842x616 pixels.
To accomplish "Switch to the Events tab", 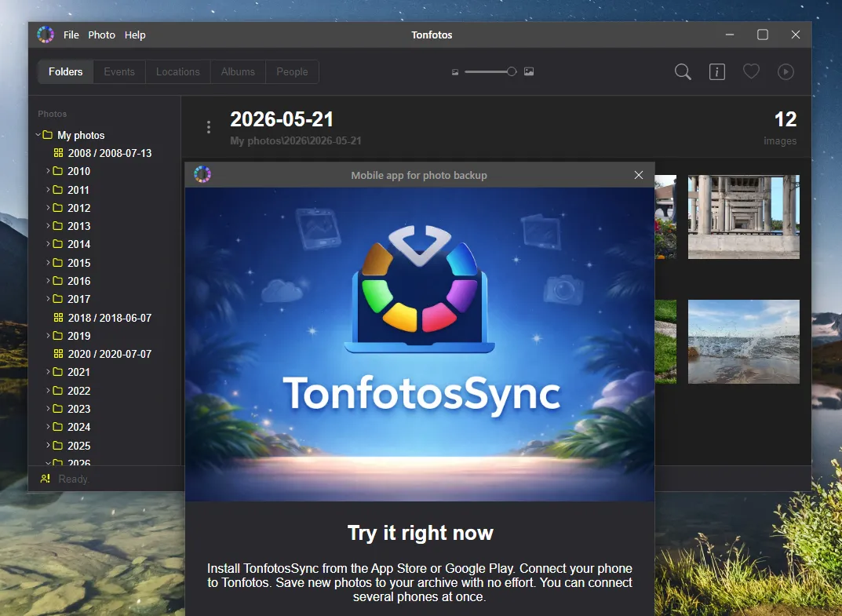I will tap(119, 72).
